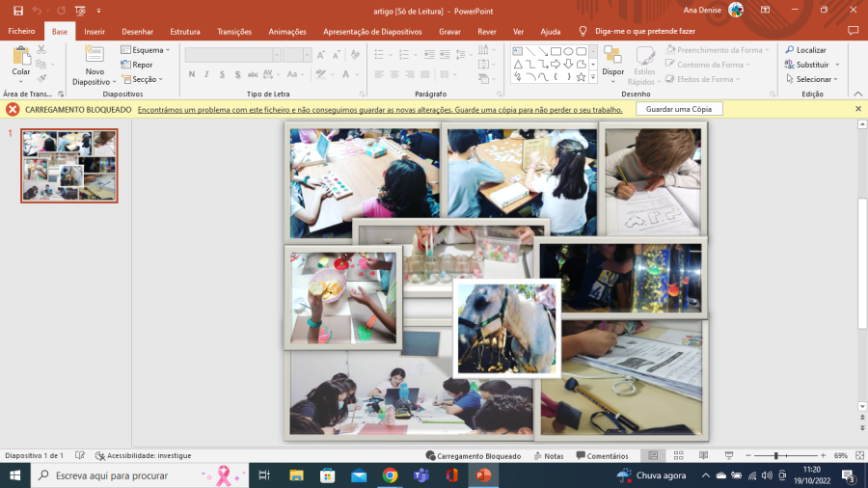The height and width of the screenshot is (488, 868).
Task: Click the clear formatting icon
Action: (x=355, y=55)
